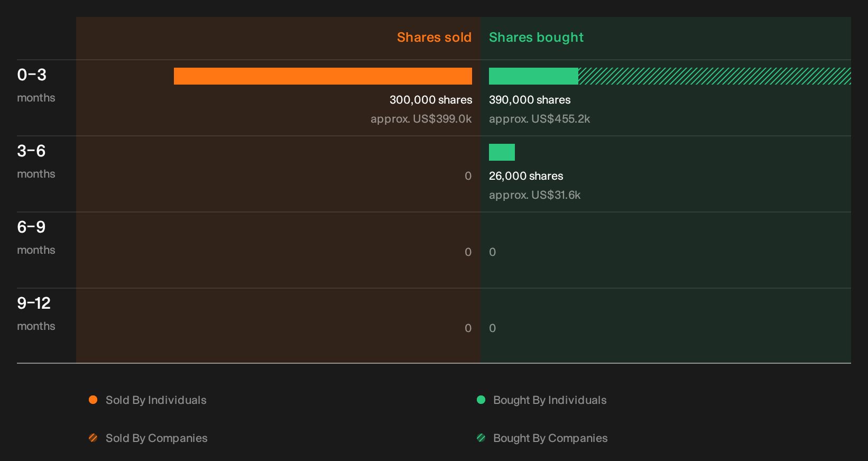The height and width of the screenshot is (461, 868).
Task: Click the shares bought '0' in 6-9 months row
Action: 492,252
